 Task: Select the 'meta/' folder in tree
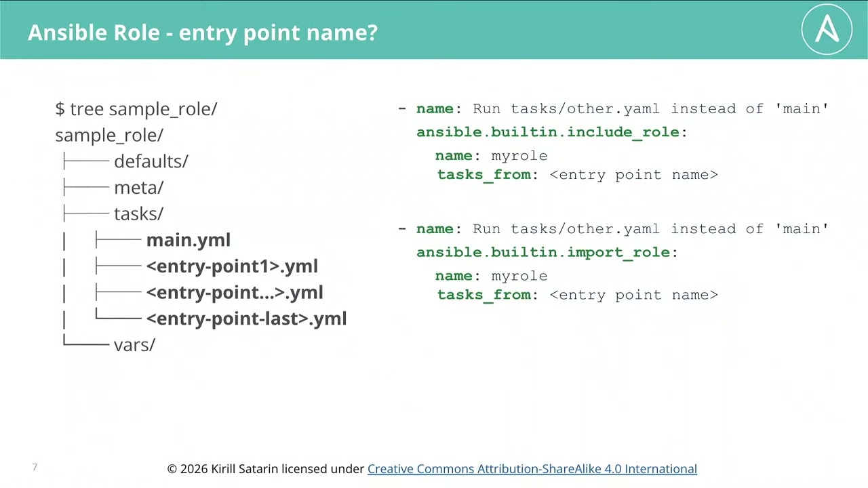[139, 188]
